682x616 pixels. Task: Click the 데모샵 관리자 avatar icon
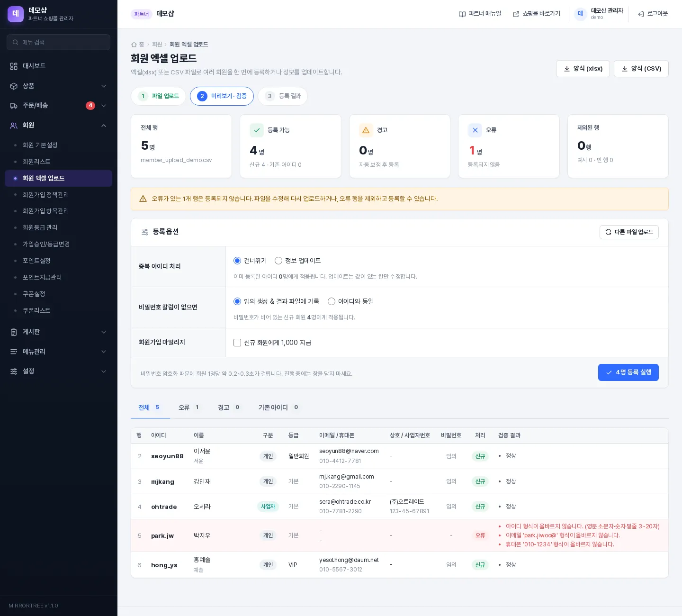click(580, 14)
